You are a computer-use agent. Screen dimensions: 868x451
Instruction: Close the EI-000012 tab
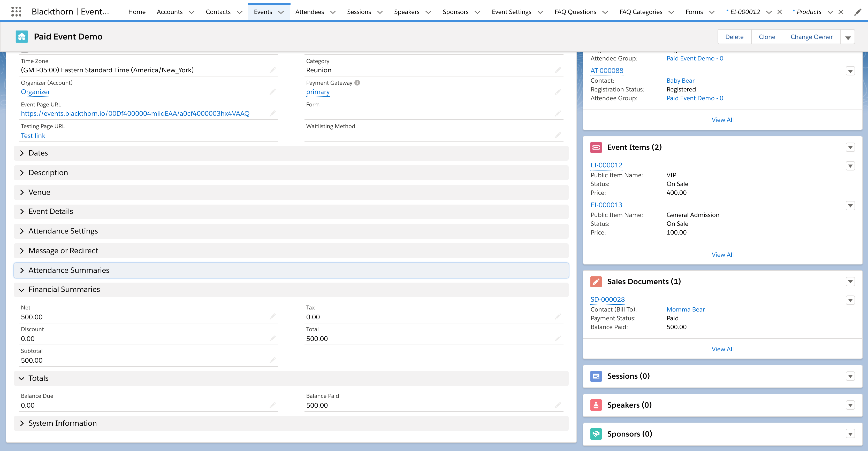(779, 12)
